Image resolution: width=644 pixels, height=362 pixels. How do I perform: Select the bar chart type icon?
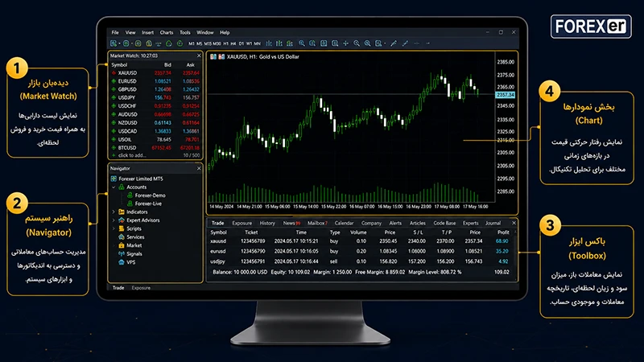[x=269, y=43]
